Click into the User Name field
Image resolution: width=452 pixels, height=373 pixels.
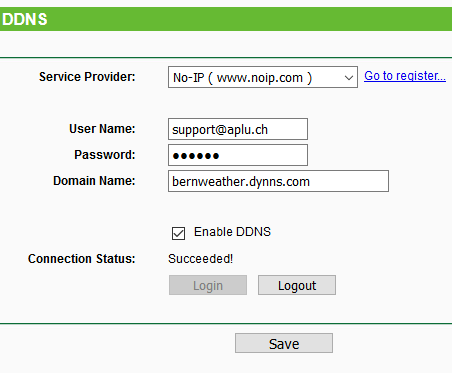238,129
